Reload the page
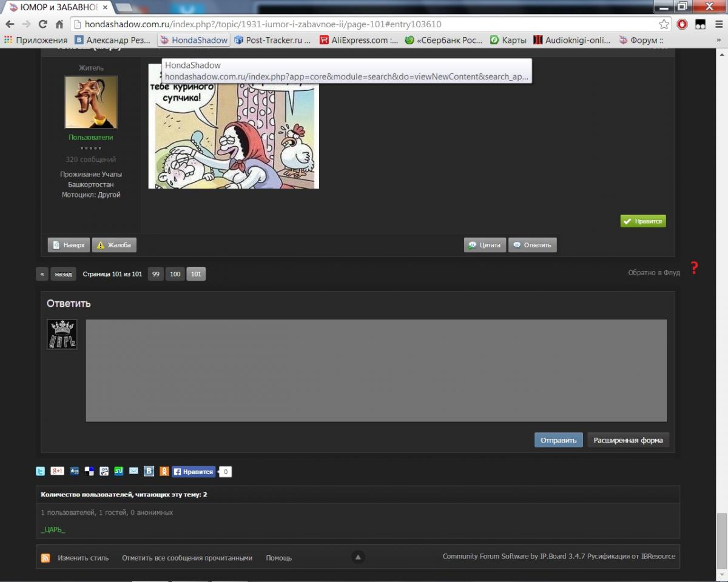Image resolution: width=728 pixels, height=582 pixels. (x=42, y=24)
